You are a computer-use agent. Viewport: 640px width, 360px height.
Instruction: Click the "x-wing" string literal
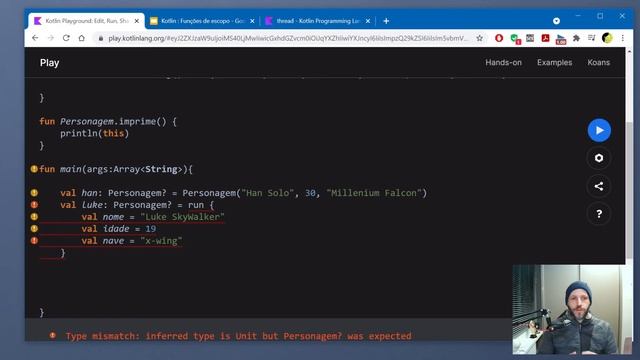click(161, 241)
